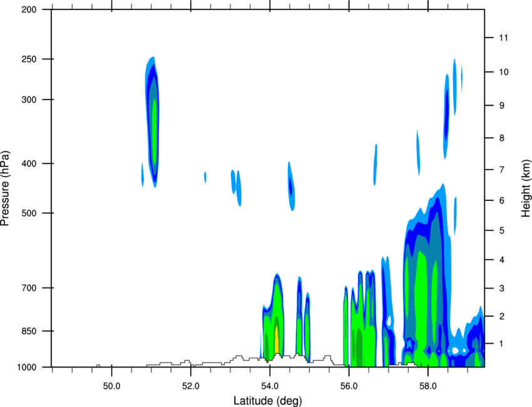Click the 10 km height label
This screenshot has width=532, height=407.
click(504, 72)
